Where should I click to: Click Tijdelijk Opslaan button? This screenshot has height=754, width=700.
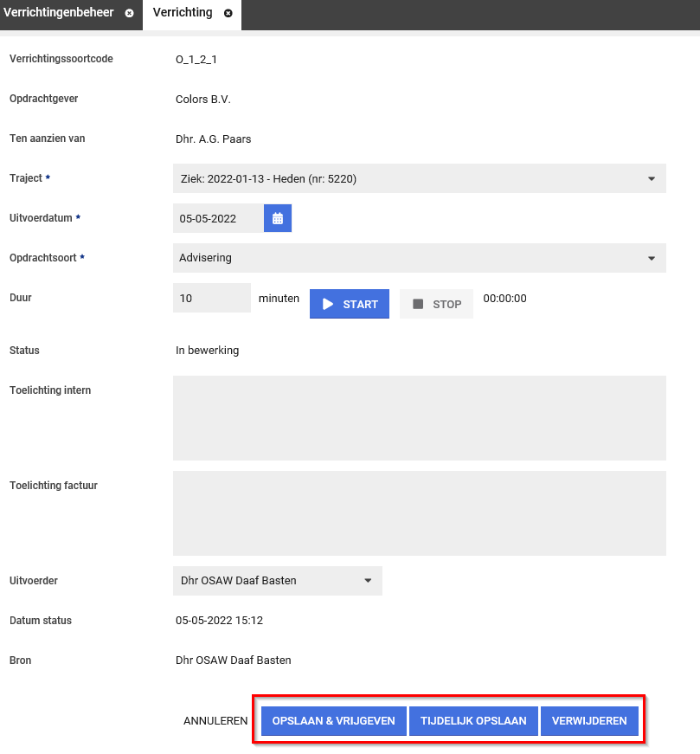(473, 721)
